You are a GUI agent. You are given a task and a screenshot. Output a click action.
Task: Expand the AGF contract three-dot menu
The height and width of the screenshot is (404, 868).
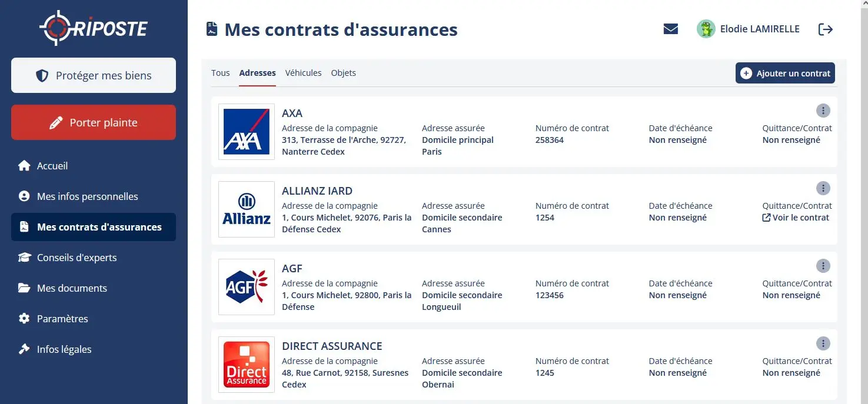click(823, 266)
